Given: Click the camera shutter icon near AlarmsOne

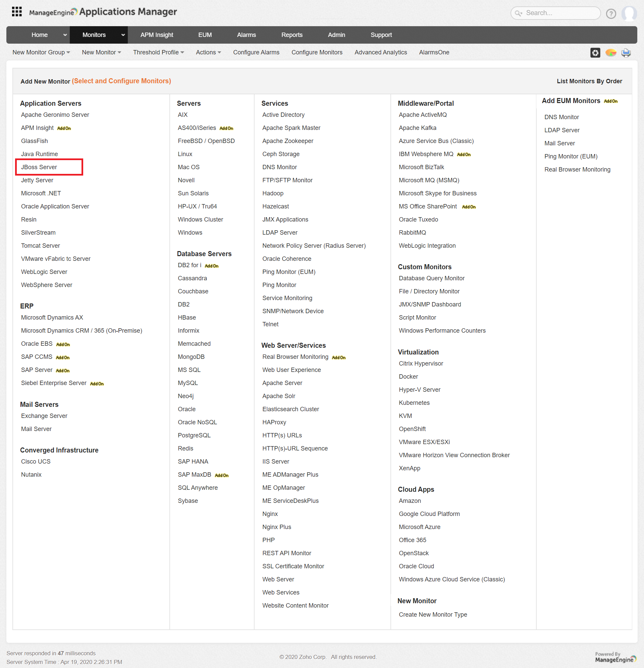Looking at the screenshot, I should click(595, 52).
